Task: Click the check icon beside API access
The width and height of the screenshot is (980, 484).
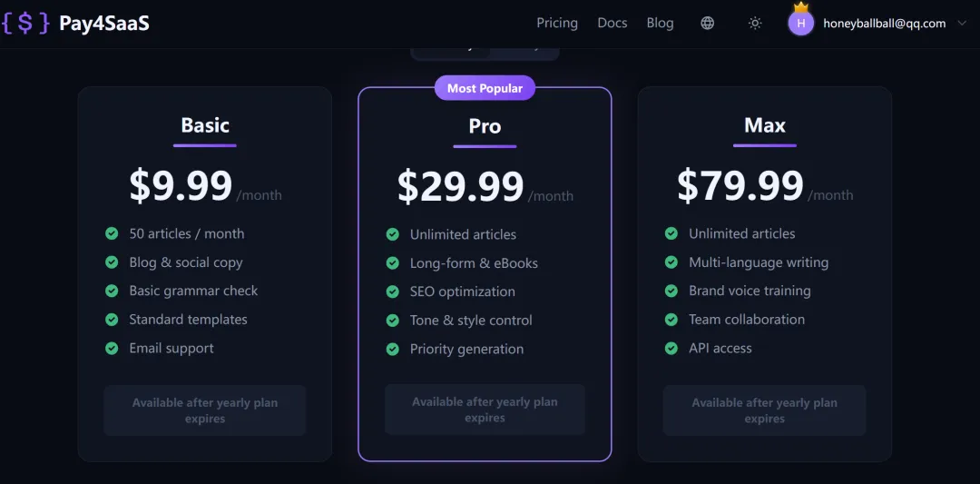Action: pyautogui.click(x=671, y=348)
